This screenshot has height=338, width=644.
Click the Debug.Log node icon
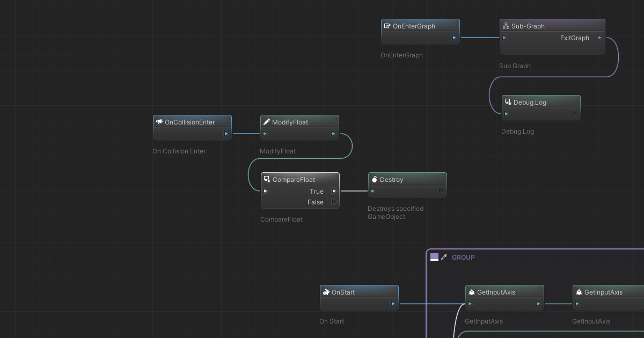pyautogui.click(x=508, y=102)
